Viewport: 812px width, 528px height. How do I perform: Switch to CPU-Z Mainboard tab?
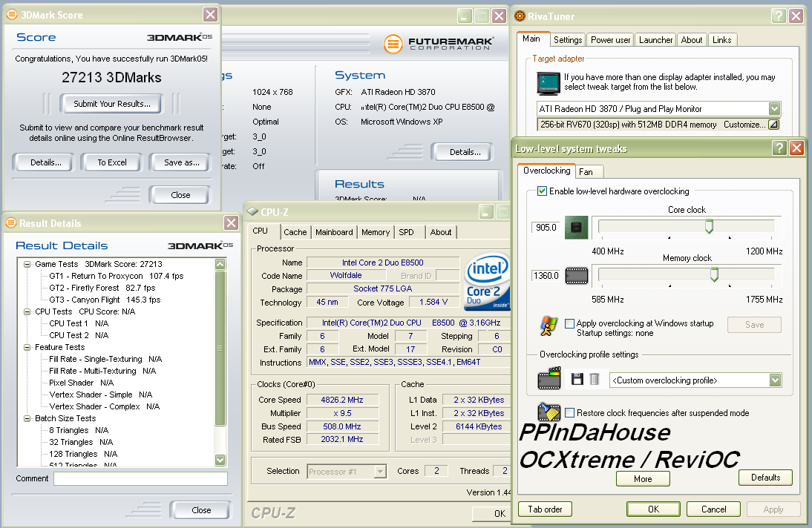pos(334,232)
